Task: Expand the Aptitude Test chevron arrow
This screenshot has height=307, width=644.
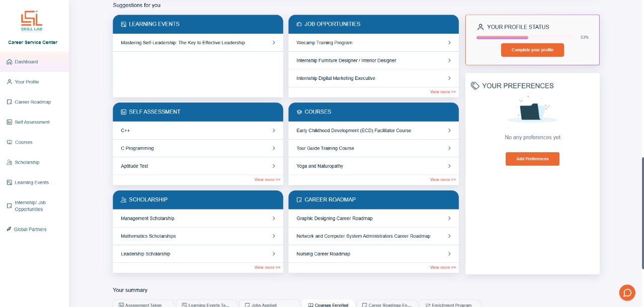Action: [274, 166]
